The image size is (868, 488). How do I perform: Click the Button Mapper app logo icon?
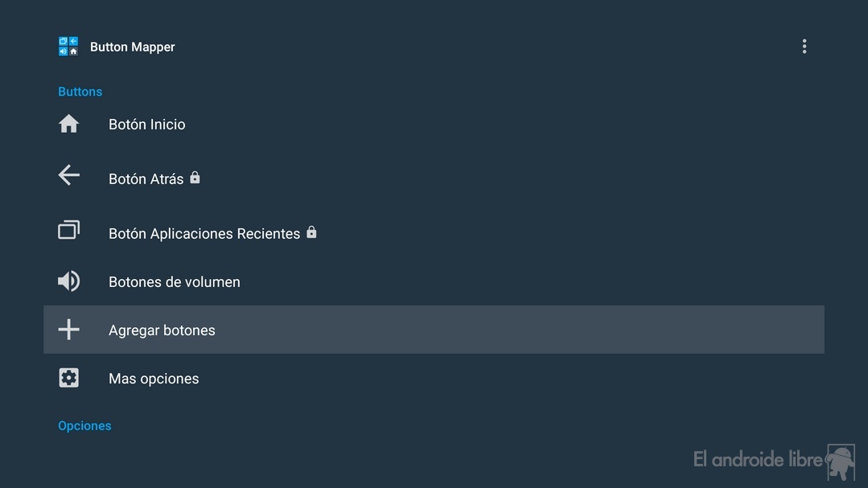click(68, 47)
